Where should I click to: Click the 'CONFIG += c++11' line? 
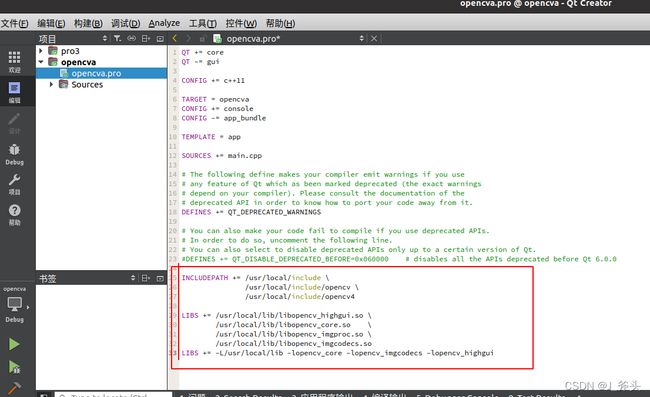pyautogui.click(x=213, y=80)
